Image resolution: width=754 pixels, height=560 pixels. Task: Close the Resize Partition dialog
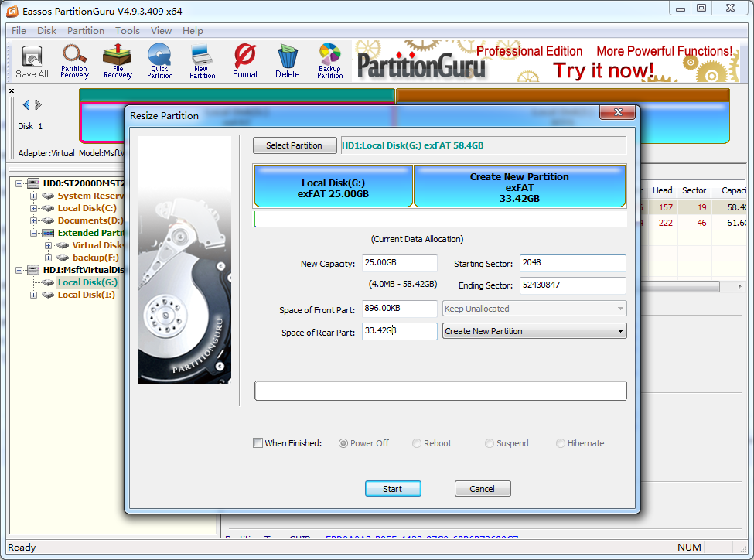click(618, 112)
